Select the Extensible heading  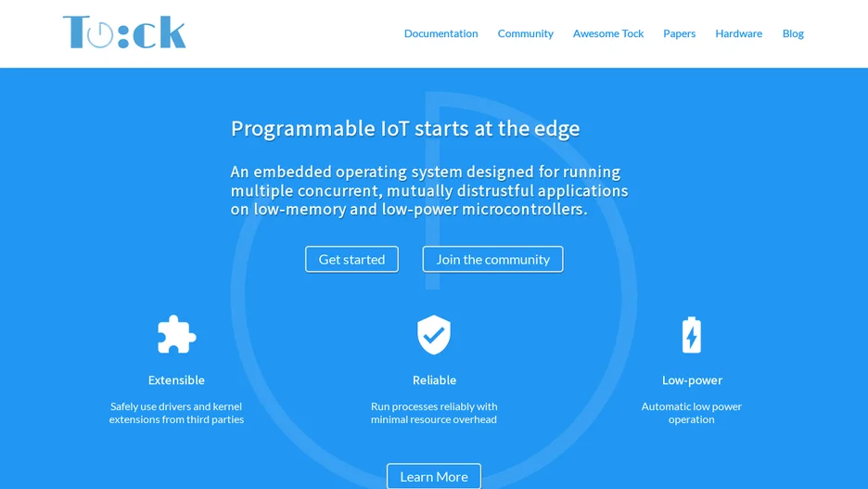tap(176, 380)
